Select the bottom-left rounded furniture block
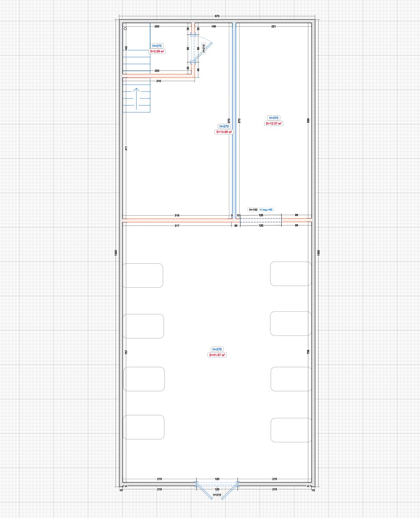420x518 pixels. click(x=144, y=427)
